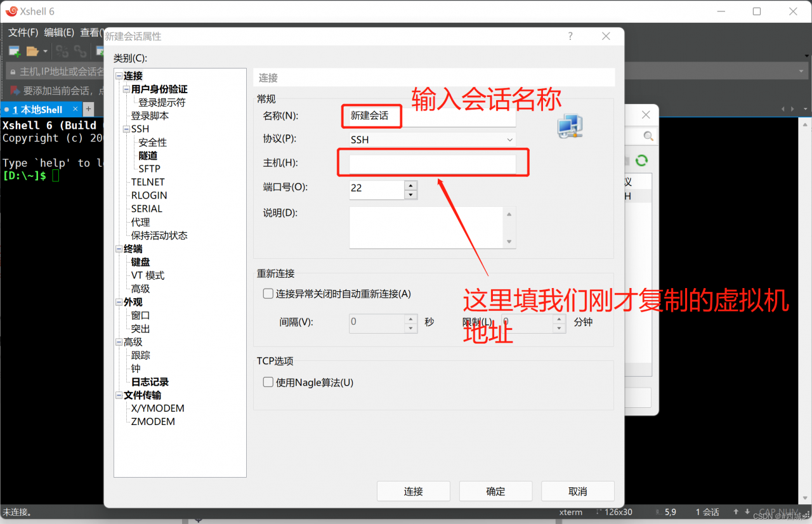812x524 pixels.
Task: Open the 编辑(E) menu
Action: (x=59, y=32)
